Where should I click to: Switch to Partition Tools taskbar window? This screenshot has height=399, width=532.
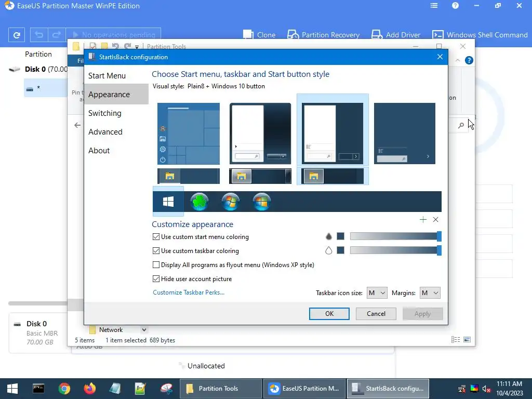pyautogui.click(x=220, y=389)
